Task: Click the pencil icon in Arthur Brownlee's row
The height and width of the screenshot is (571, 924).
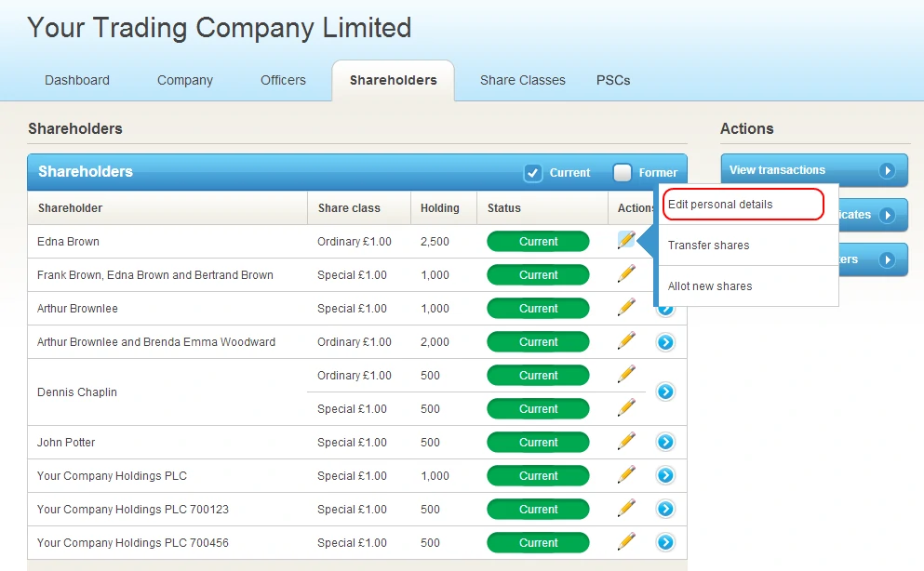Action: click(x=626, y=308)
